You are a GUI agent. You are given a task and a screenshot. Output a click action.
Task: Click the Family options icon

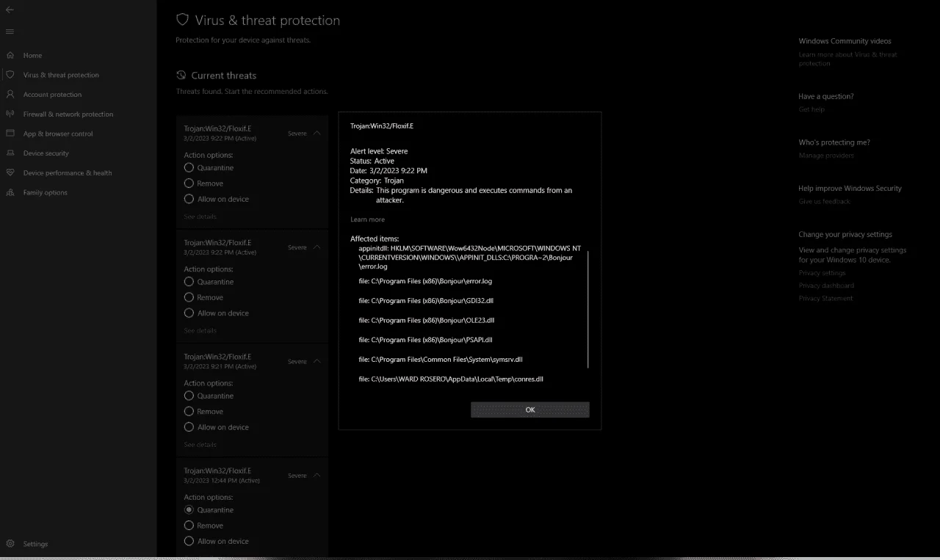10,192
